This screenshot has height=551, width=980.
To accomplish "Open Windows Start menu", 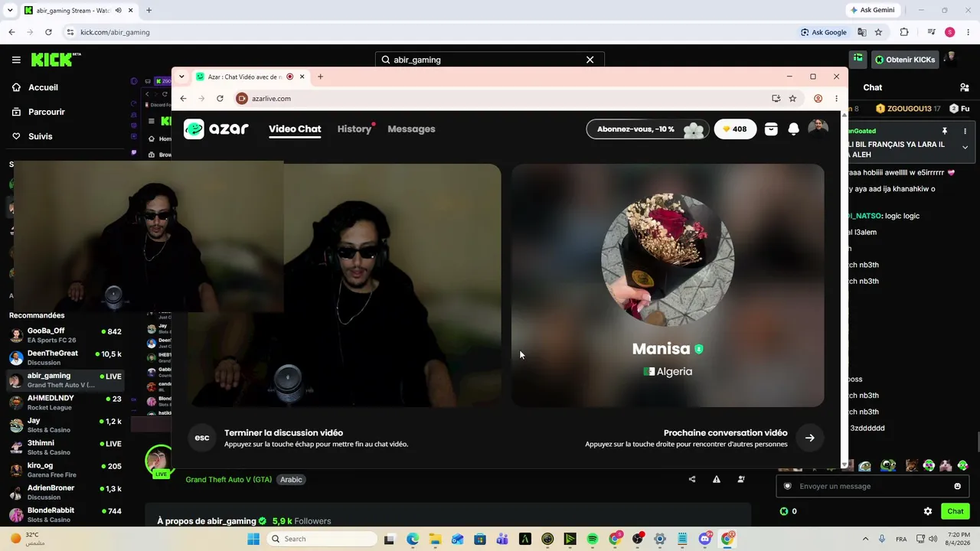I will 253,539.
